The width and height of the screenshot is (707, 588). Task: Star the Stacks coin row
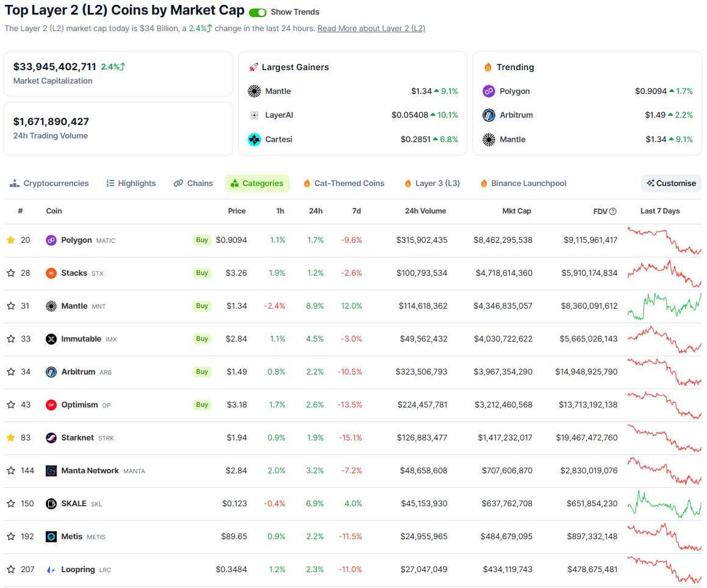click(x=11, y=273)
